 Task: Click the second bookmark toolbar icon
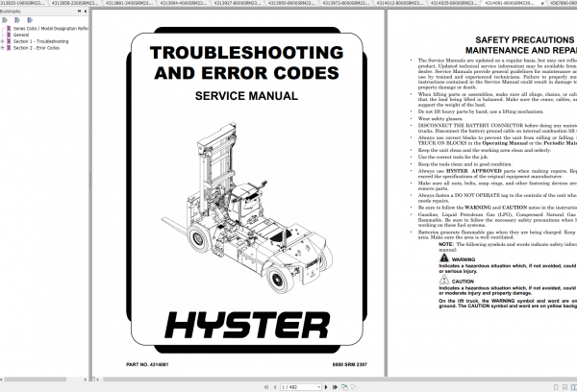tap(17, 20)
